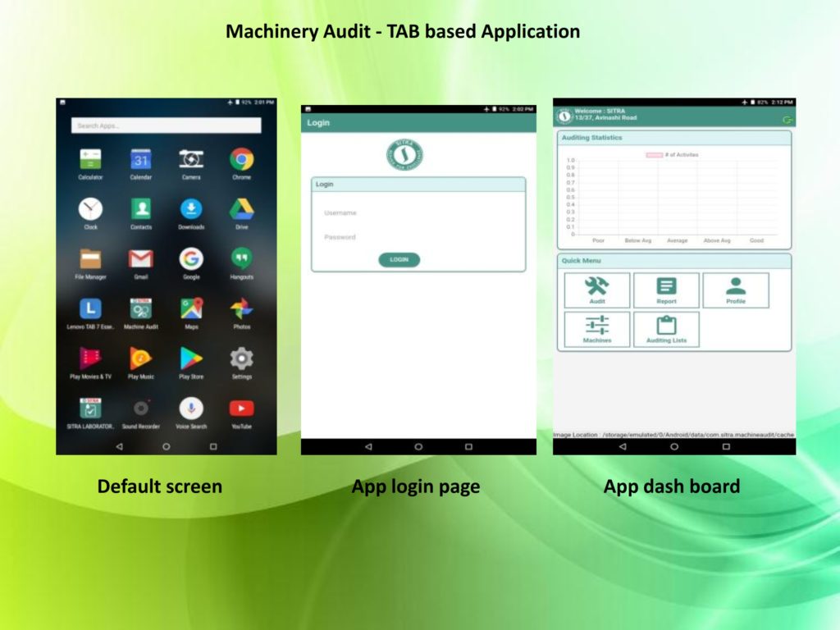This screenshot has height=630, width=840.
Task: Launch the Machine Audit app
Action: pyautogui.click(x=141, y=308)
